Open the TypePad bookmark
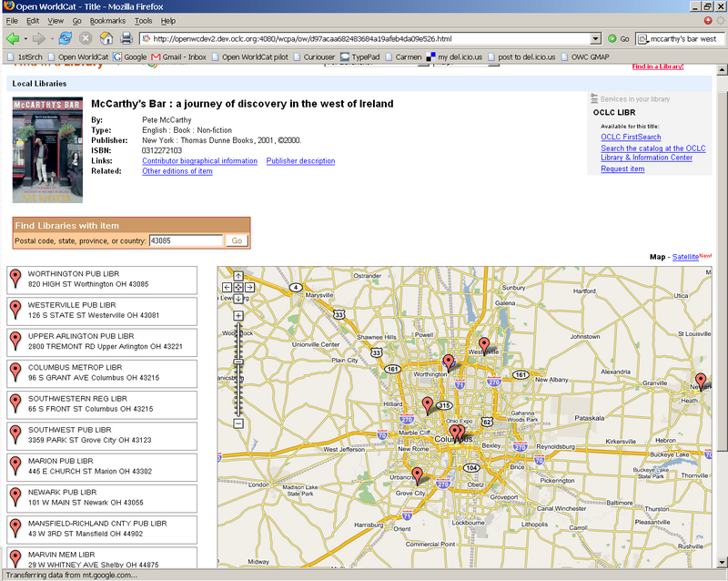The width and height of the screenshot is (728, 581). coord(359,56)
